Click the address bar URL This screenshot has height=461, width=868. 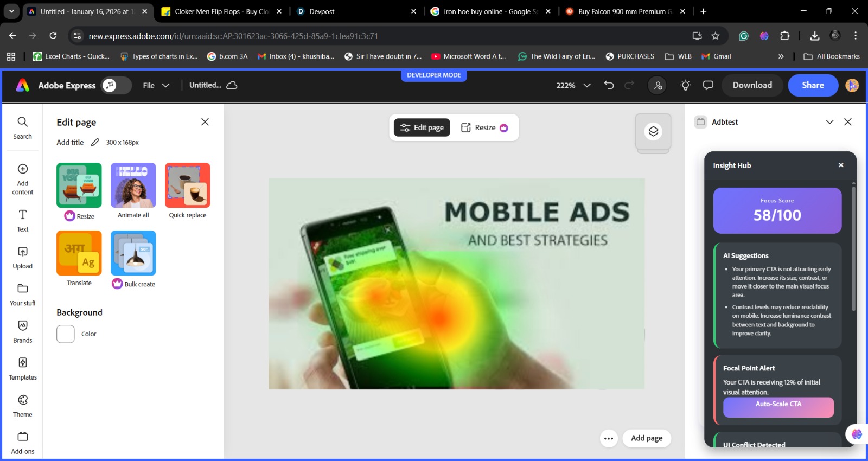[x=233, y=36]
